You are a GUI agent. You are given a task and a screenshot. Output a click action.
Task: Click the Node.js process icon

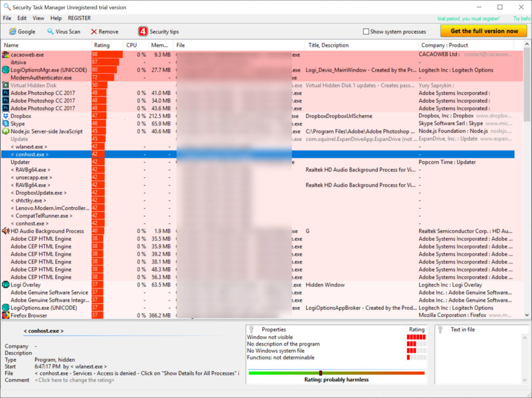[x=6, y=131]
